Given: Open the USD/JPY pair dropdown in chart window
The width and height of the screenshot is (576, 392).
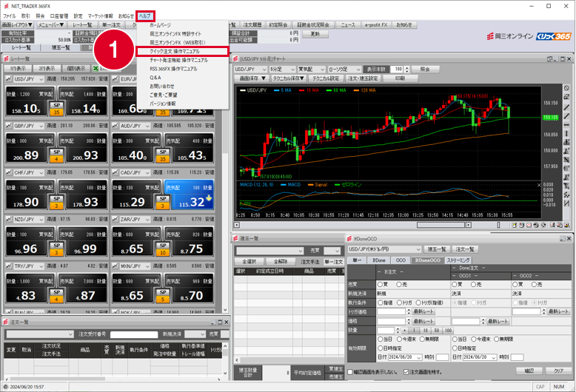Looking at the screenshot, I should (250, 69).
